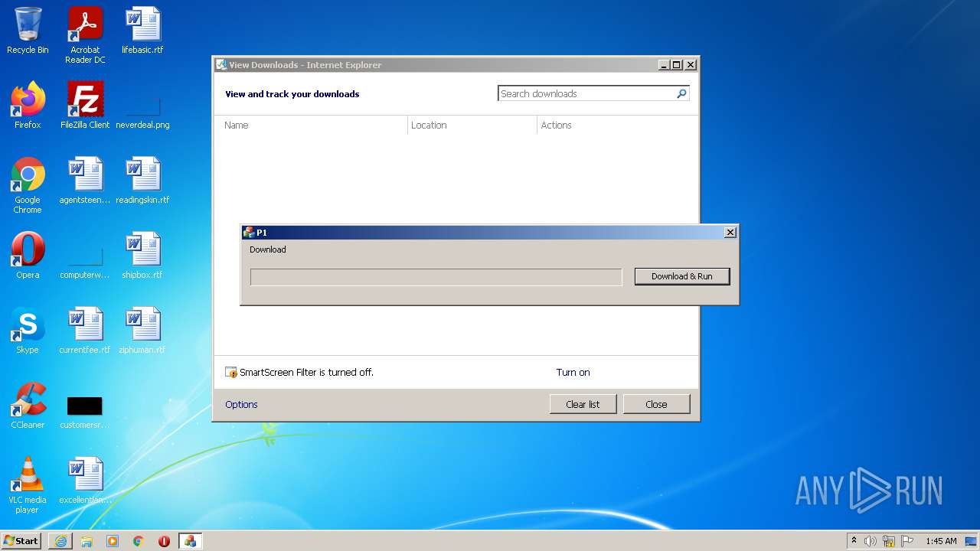980x551 pixels.
Task: Maximize the View Downloads window
Action: point(677,65)
